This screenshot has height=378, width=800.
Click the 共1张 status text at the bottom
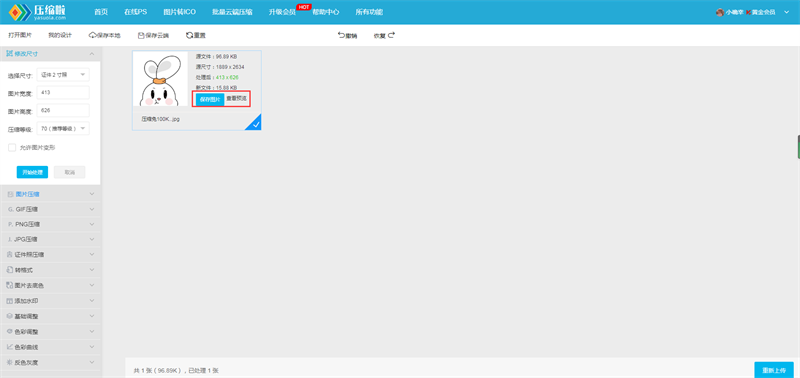click(x=177, y=370)
